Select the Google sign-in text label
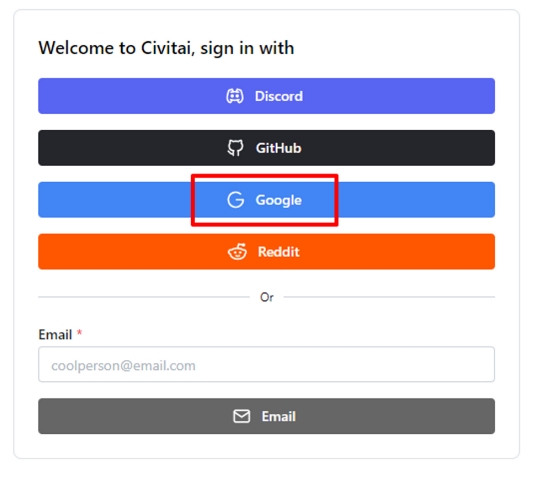Screen dimensions: 548x491 (279, 200)
